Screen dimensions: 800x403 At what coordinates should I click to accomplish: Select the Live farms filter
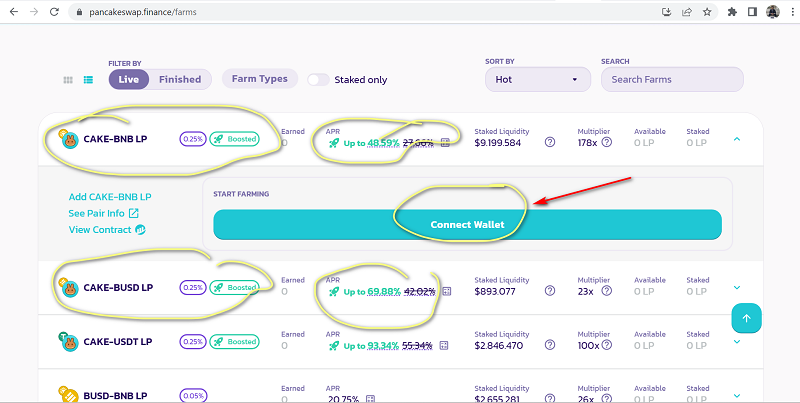[128, 79]
